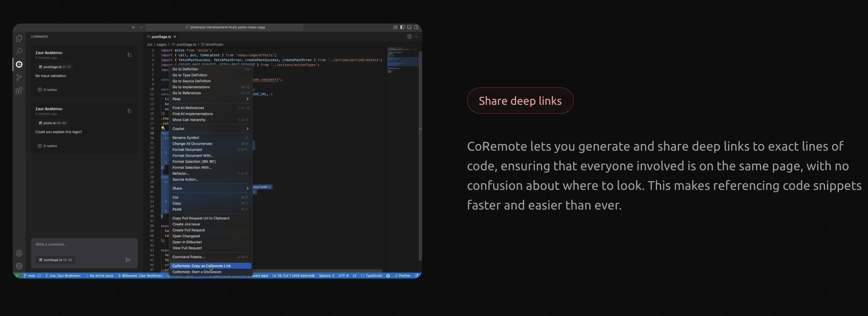Choose 'Command Palette...' from the context menu
Screen dimensions: 868x316
click(x=210, y=257)
